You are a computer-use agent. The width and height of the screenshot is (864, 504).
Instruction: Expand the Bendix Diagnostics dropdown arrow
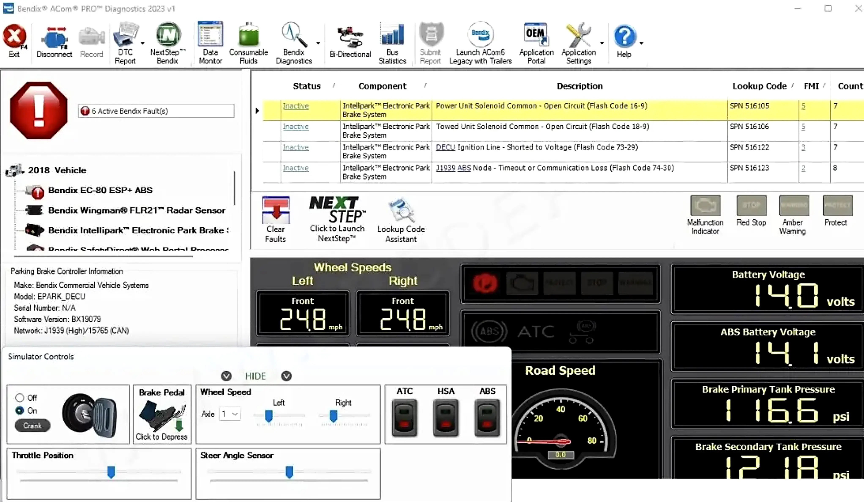coord(318,43)
